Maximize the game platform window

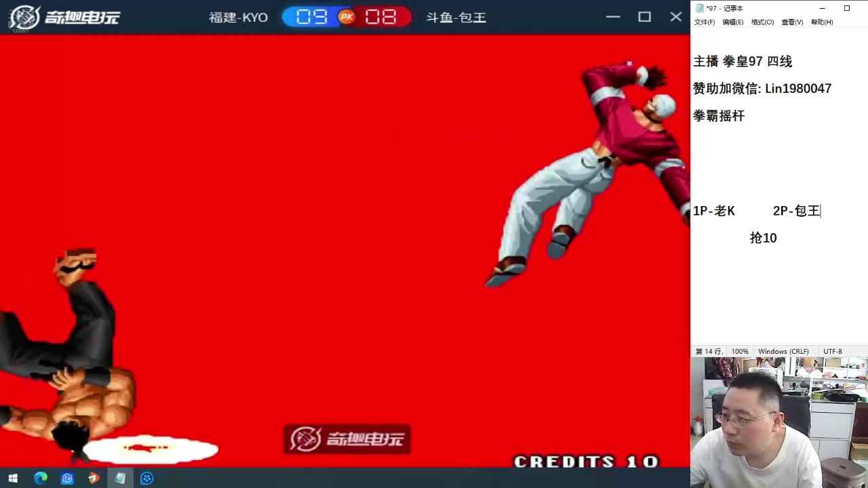644,17
